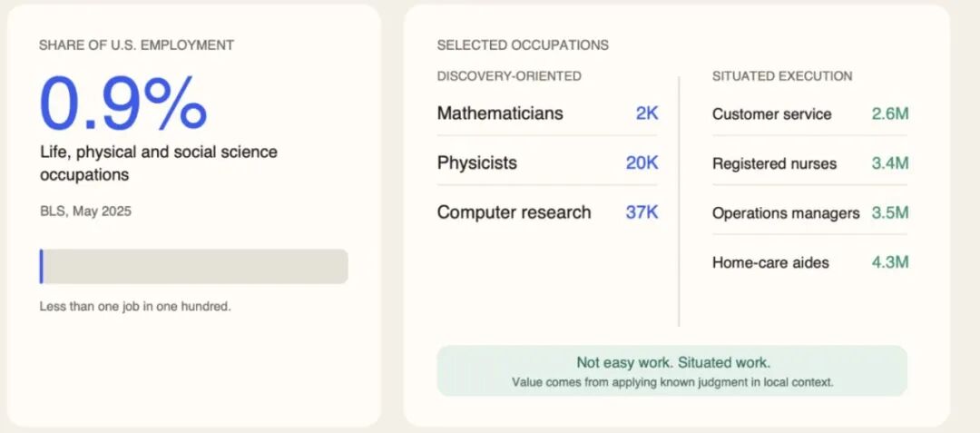The image size is (980, 433).
Task: Select the Registered nurses label
Action: (x=774, y=163)
